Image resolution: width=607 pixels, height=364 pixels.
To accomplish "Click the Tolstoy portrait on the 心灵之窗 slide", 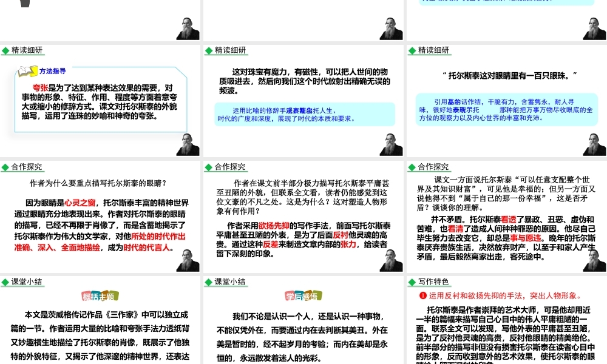I will pyautogui.click(x=188, y=260).
